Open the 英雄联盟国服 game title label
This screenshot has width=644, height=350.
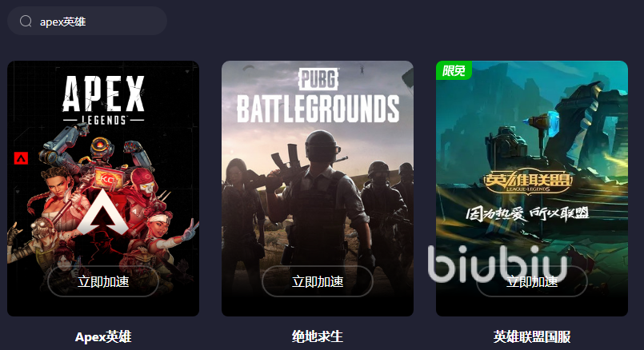[532, 337]
